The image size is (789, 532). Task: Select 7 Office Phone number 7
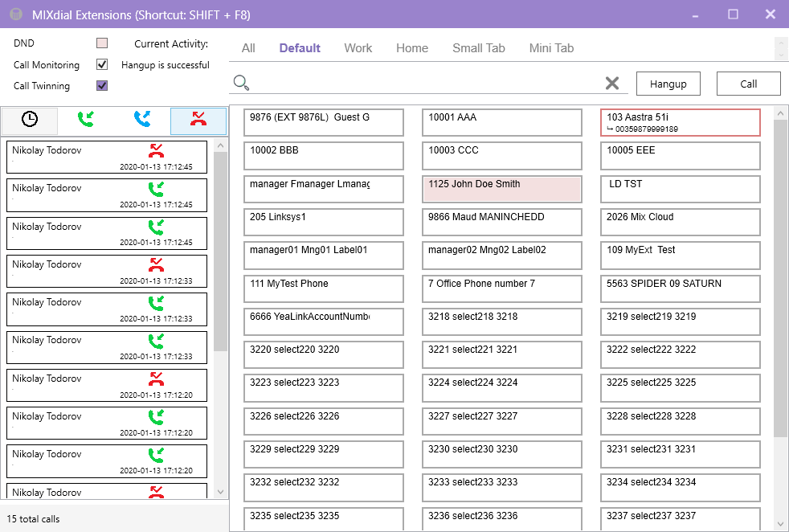[x=502, y=289]
